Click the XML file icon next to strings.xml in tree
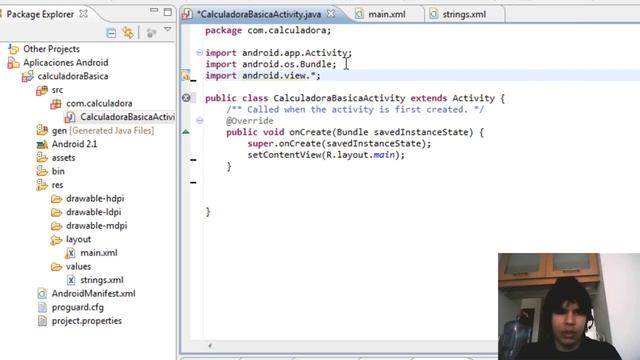 71,280
